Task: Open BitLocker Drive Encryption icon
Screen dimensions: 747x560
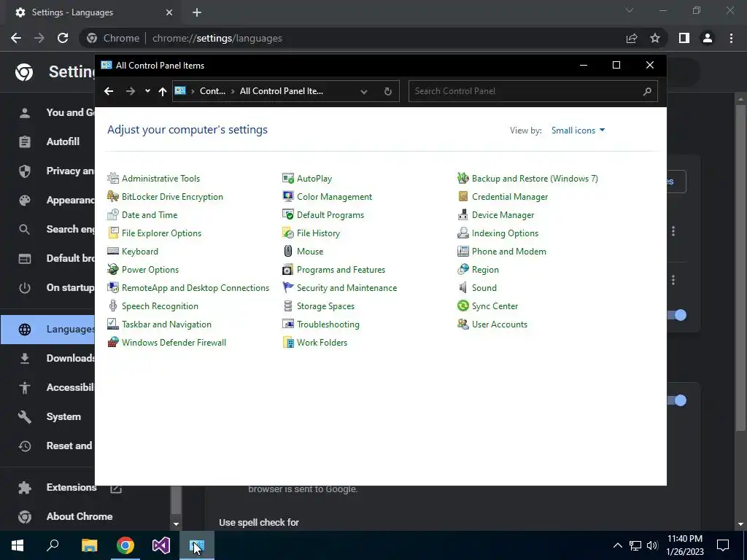Action: click(113, 196)
